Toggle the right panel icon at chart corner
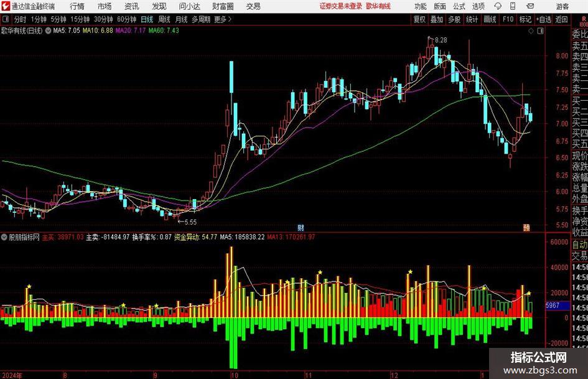 [540, 31]
